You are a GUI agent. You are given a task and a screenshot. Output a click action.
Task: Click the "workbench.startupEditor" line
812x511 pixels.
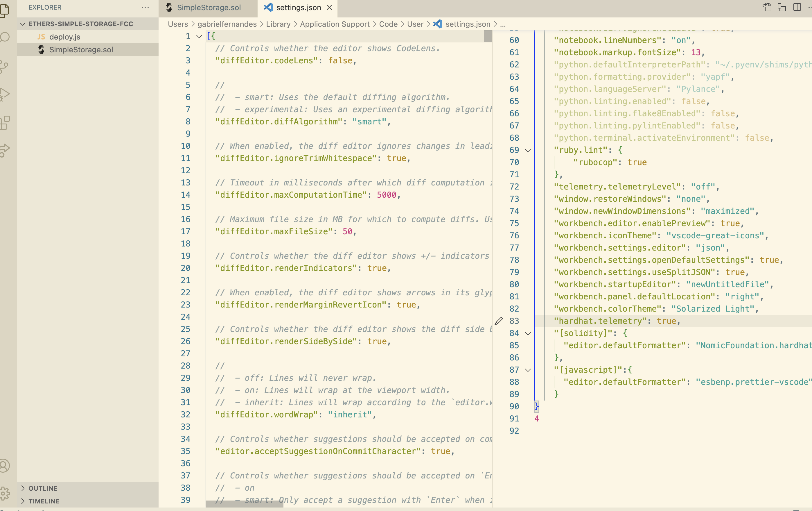[664, 284]
